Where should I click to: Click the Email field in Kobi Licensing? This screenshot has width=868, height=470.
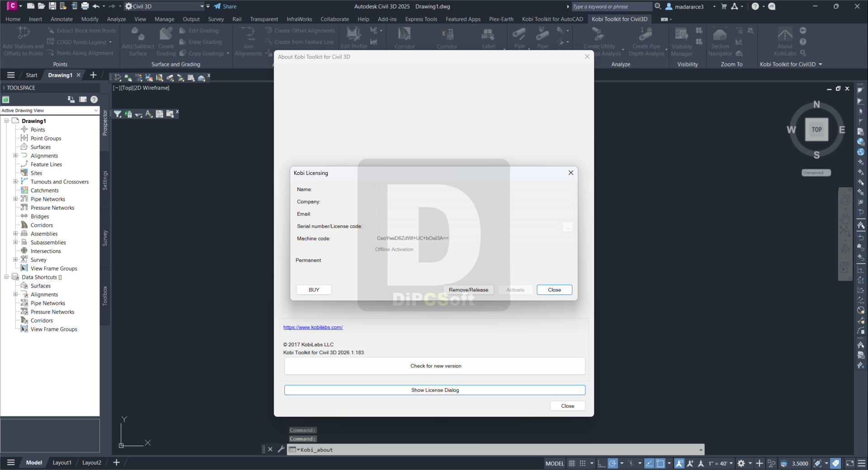474,214
